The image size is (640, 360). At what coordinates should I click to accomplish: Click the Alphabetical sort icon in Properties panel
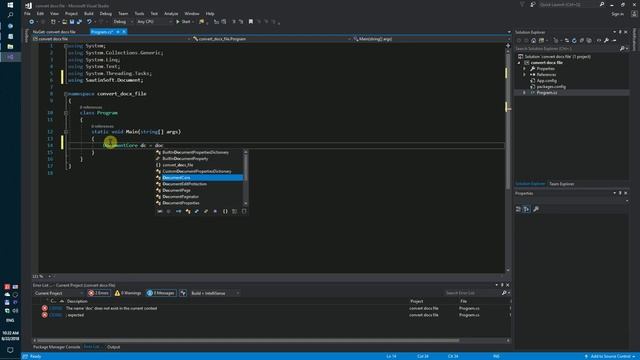pyautogui.click(x=527, y=209)
